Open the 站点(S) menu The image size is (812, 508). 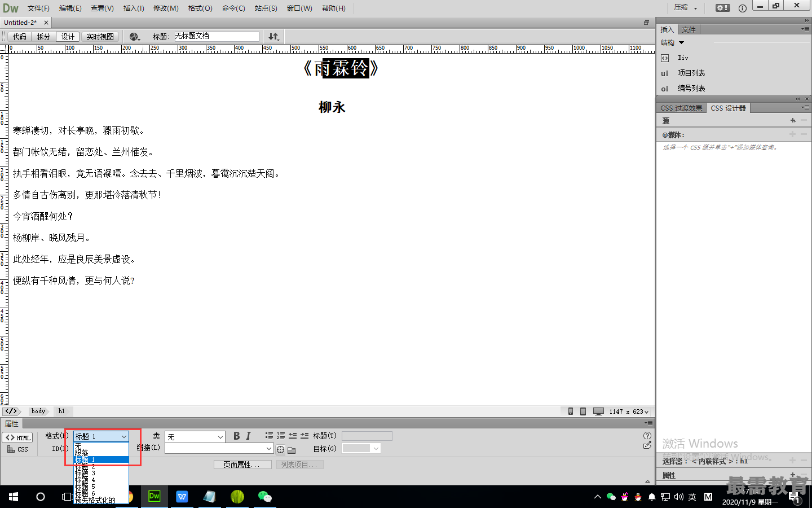click(266, 8)
